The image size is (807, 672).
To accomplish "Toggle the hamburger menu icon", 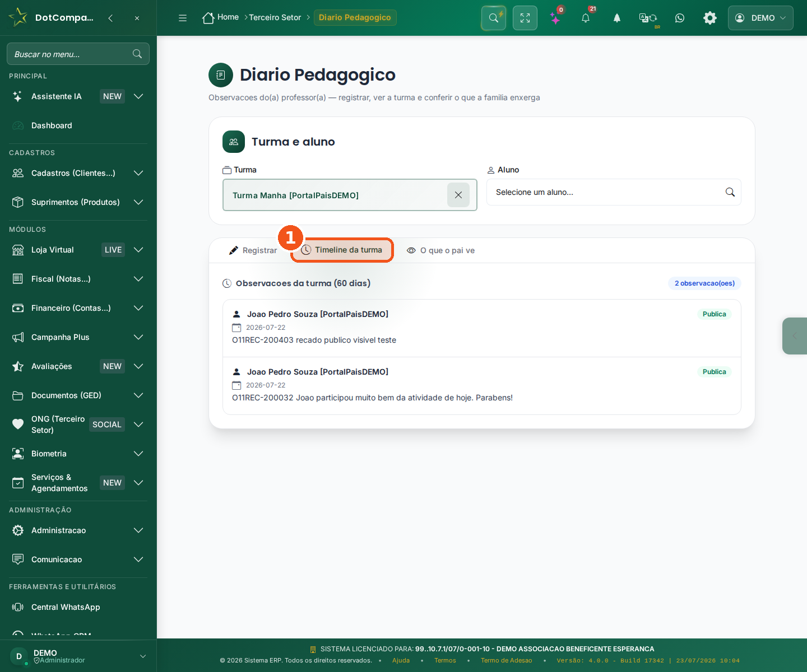I will (x=183, y=18).
